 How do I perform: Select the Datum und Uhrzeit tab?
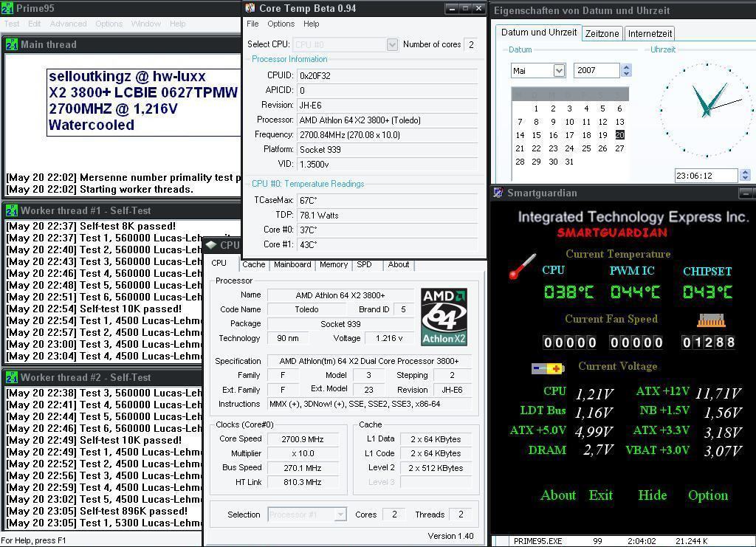(538, 32)
